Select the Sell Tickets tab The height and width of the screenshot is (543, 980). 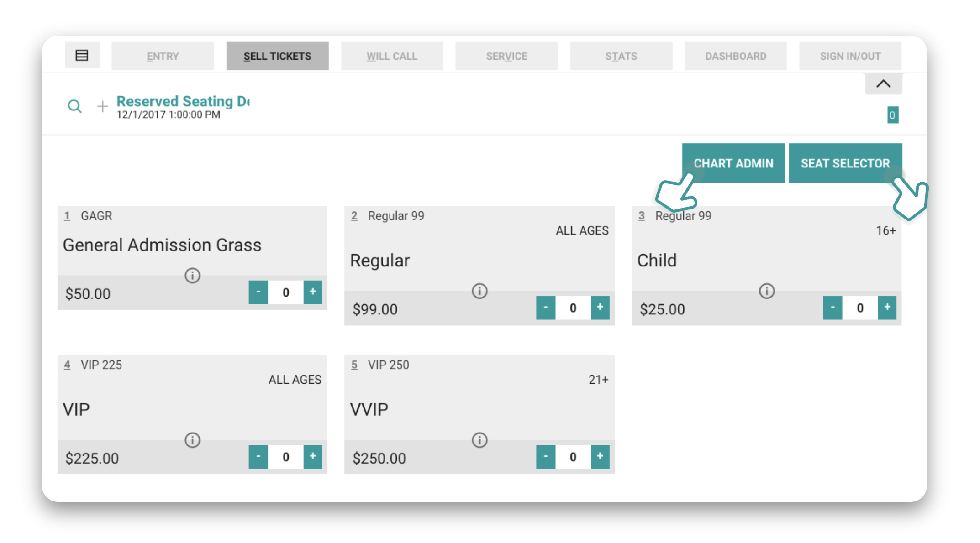[x=277, y=56]
